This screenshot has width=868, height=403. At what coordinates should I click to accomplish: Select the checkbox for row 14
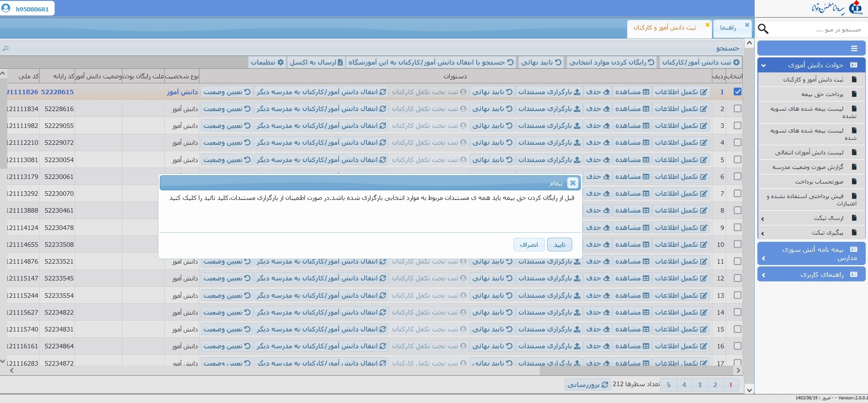(737, 312)
